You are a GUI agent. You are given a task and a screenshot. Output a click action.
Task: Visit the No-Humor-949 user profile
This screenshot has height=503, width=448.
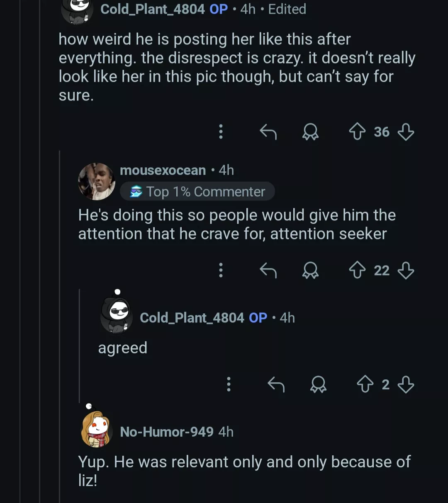166,432
